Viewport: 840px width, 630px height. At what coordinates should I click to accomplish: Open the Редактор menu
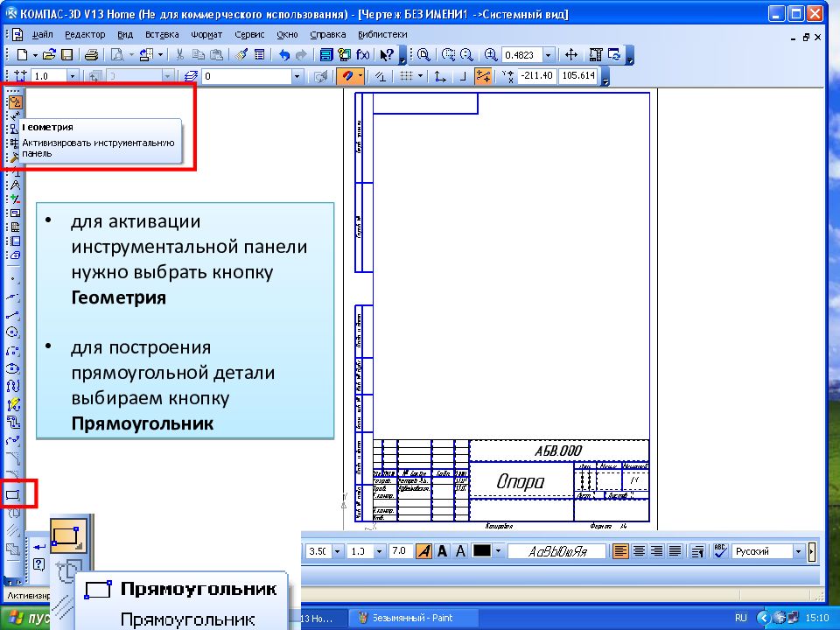click(85, 34)
